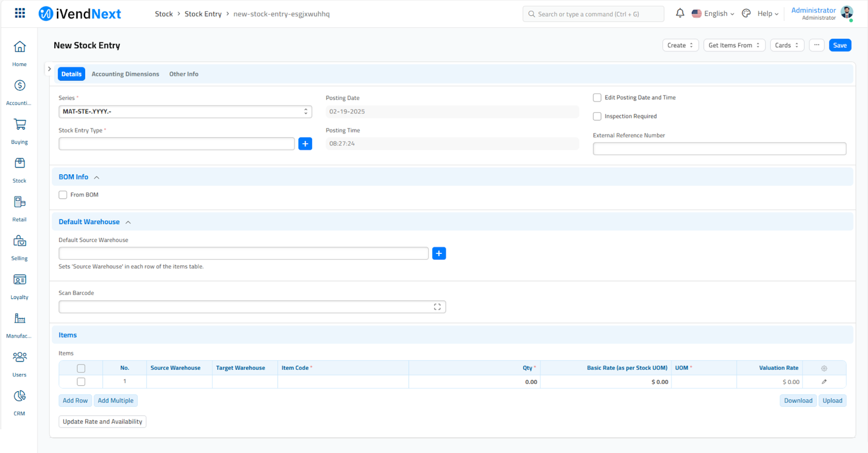This screenshot has height=453, width=868.
Task: Edit row 1 with pencil icon
Action: (824, 382)
